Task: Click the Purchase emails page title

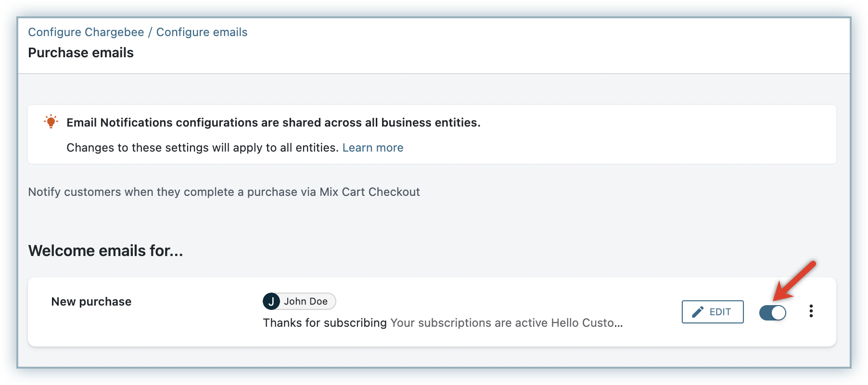Action: pos(81,53)
